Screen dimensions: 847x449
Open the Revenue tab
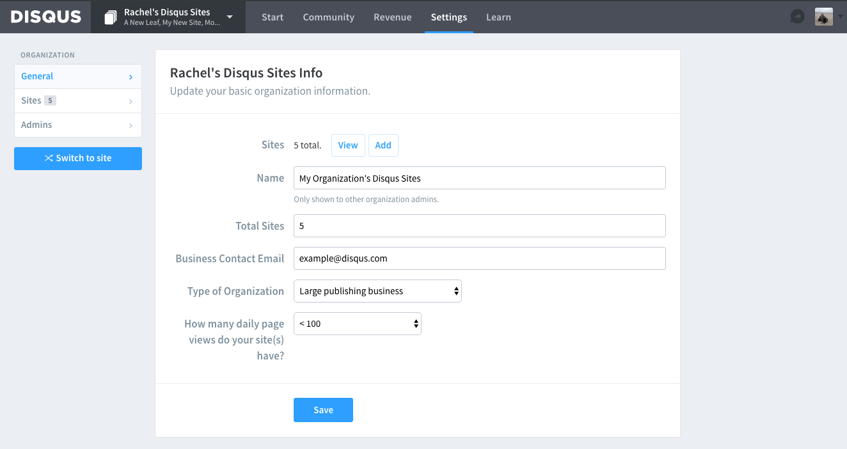point(393,17)
